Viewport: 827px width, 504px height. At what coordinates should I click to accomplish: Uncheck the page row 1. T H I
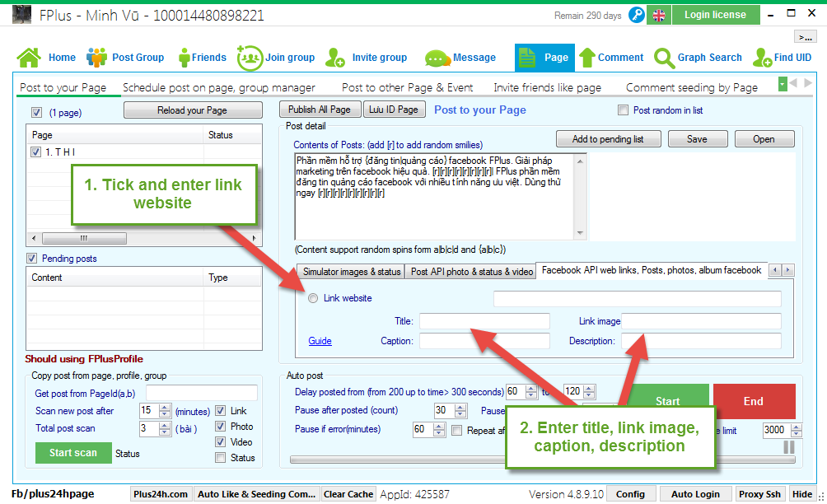[x=36, y=152]
